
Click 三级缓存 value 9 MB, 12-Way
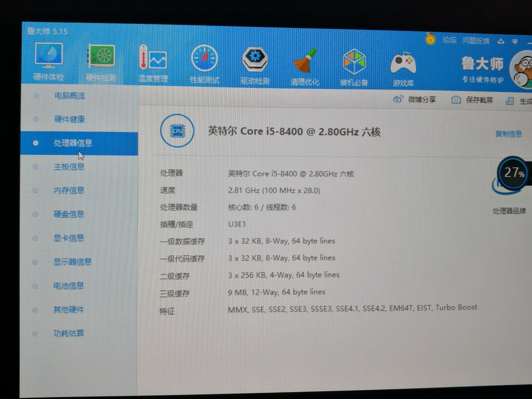coord(277,292)
